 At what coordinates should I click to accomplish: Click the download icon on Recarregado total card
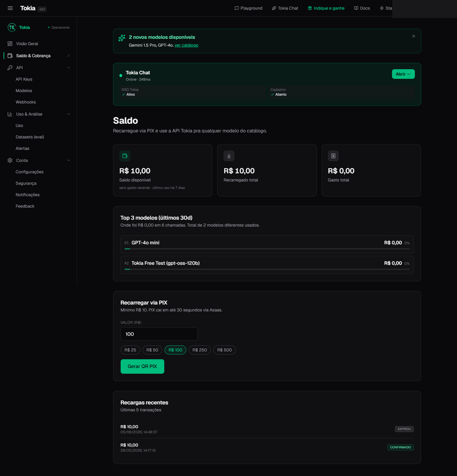[229, 156]
